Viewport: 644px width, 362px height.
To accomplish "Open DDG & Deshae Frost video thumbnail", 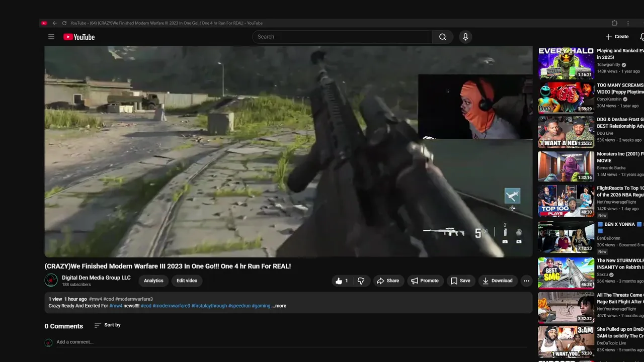I will point(566,132).
